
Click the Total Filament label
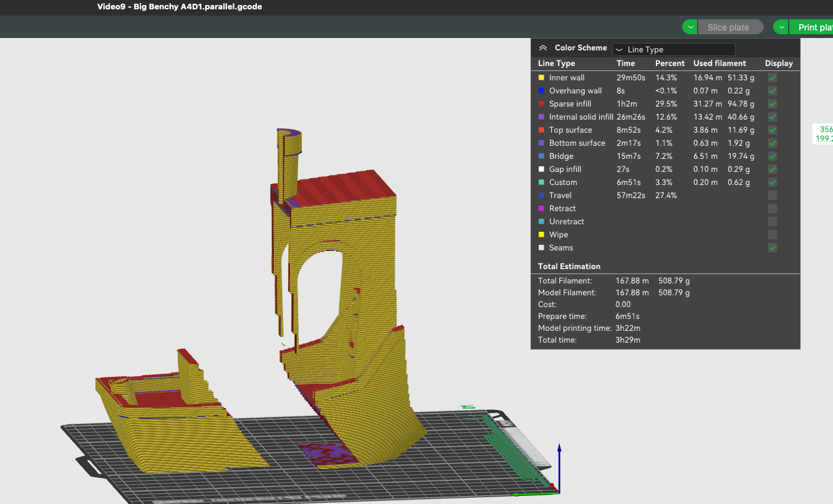pos(565,281)
